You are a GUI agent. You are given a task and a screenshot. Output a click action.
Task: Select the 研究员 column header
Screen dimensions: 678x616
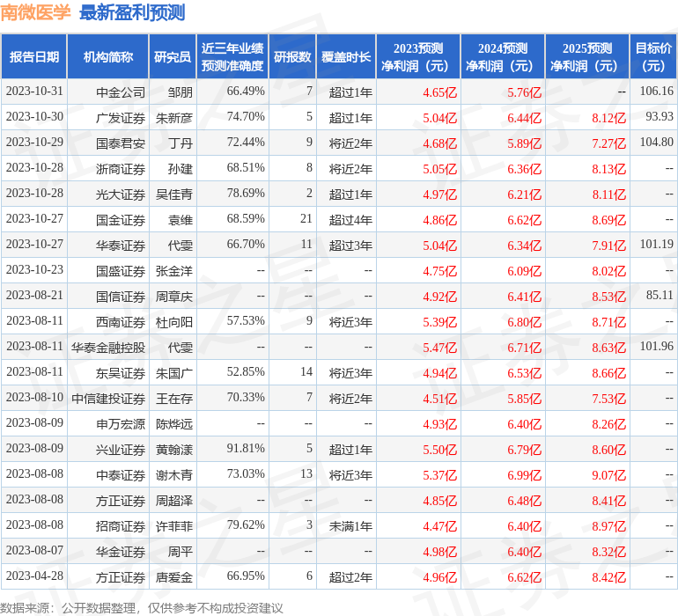coord(173,56)
